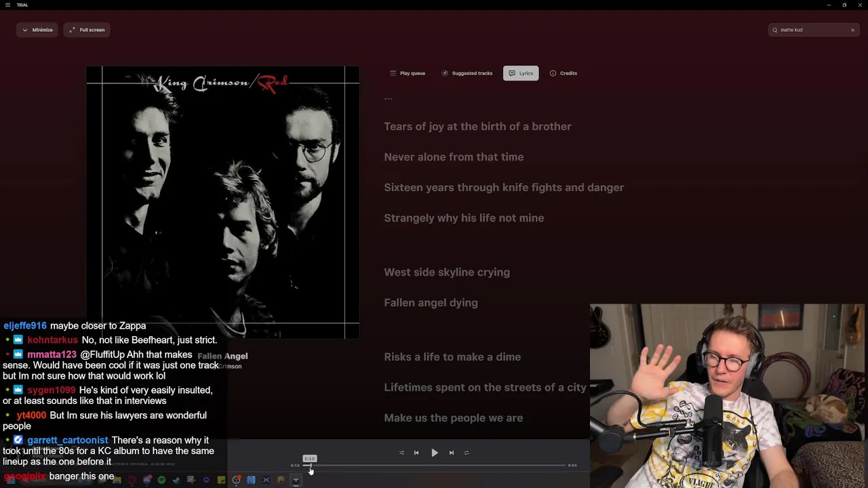Image resolution: width=868 pixels, height=488 pixels.
Task: Click the total duration 6:03 label
Action: [x=572, y=466]
